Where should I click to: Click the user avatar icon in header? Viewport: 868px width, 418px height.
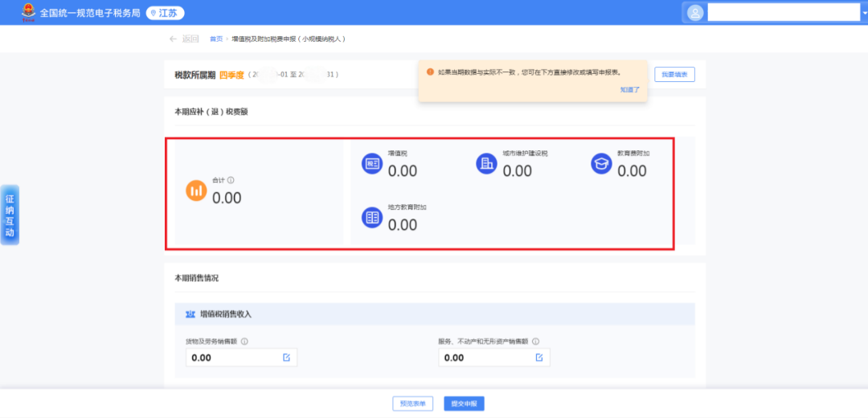(695, 12)
